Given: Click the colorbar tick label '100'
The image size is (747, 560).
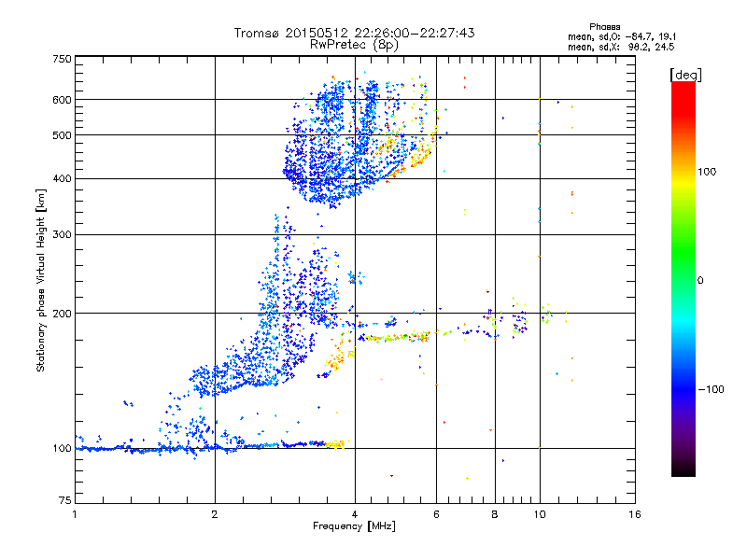Looking at the screenshot, I should point(707,172).
